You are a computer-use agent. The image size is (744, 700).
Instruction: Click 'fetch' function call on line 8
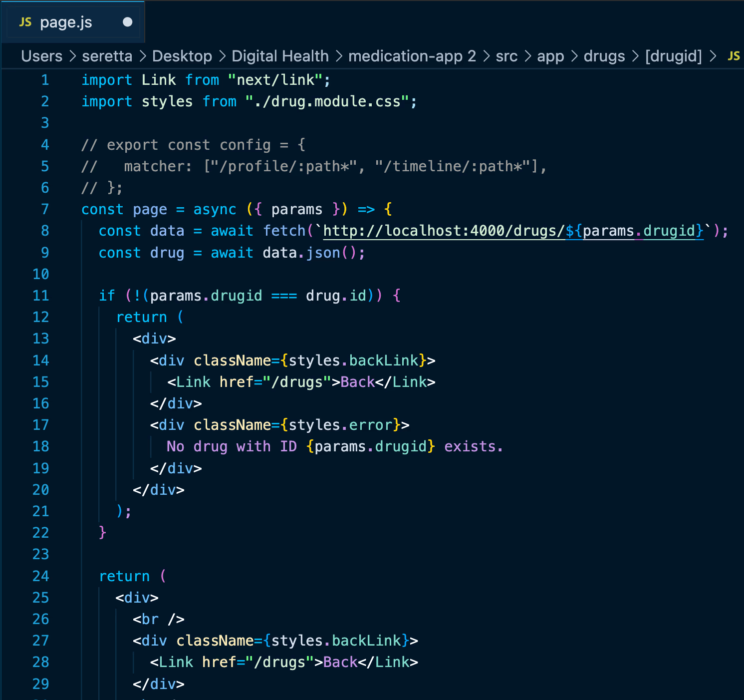coord(284,231)
